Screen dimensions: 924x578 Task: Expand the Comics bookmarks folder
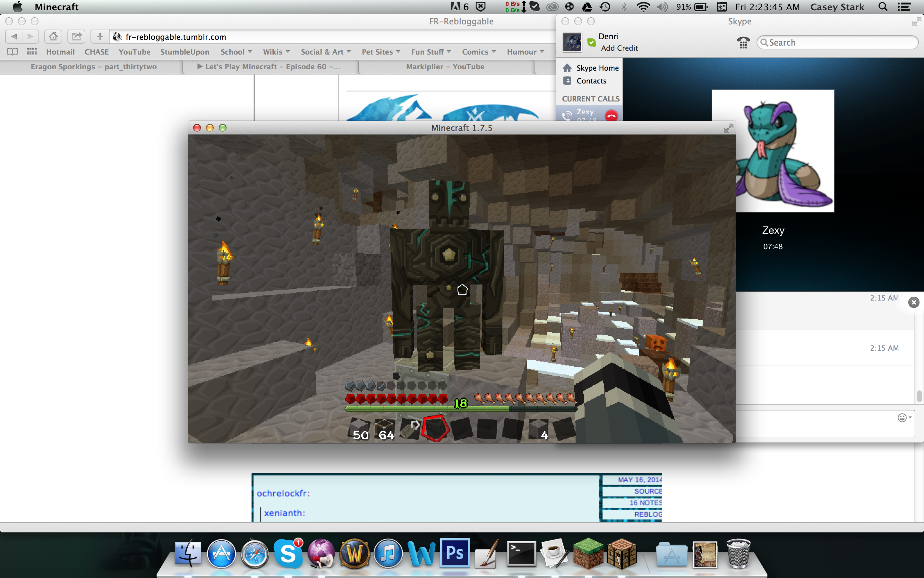(x=479, y=52)
